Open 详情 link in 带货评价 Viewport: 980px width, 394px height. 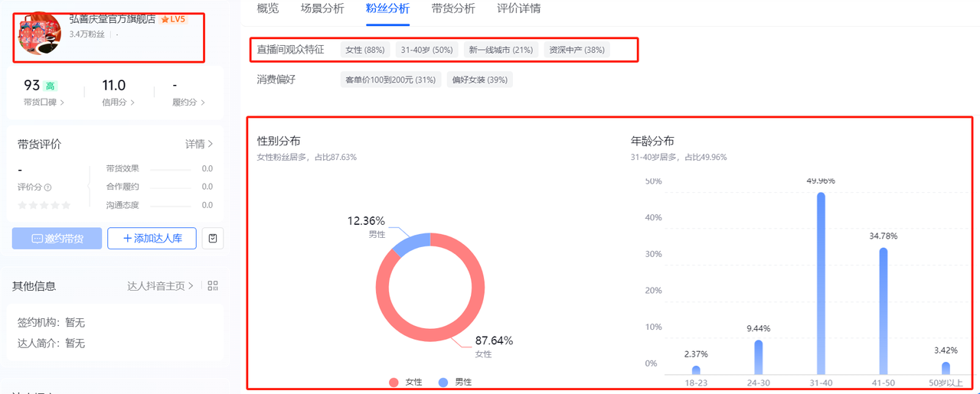(199, 144)
